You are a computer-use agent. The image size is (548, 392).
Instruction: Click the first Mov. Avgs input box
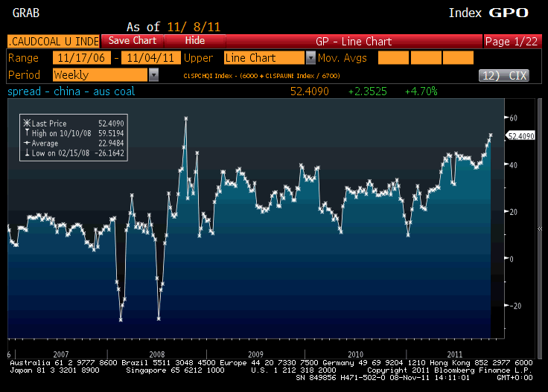click(x=392, y=58)
